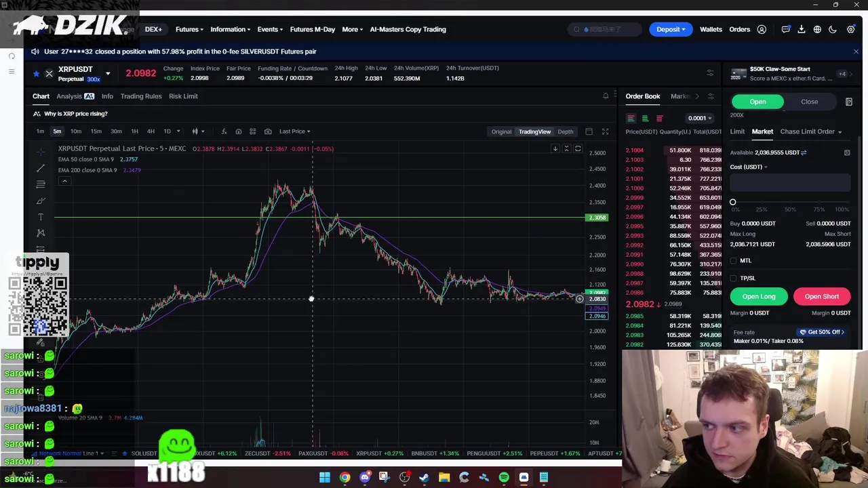The image size is (868, 488).
Task: Click the Open Long button
Action: (x=759, y=296)
